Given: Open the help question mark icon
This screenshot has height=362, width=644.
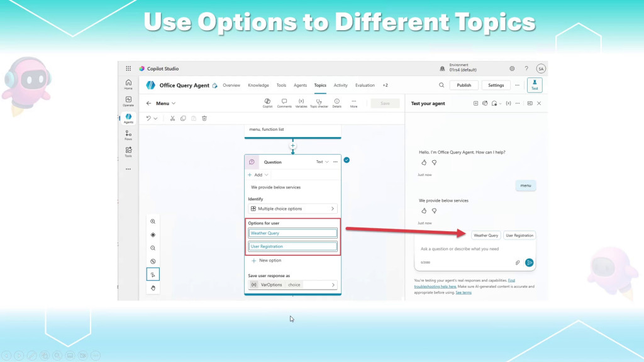Looking at the screenshot, I should click(x=526, y=69).
